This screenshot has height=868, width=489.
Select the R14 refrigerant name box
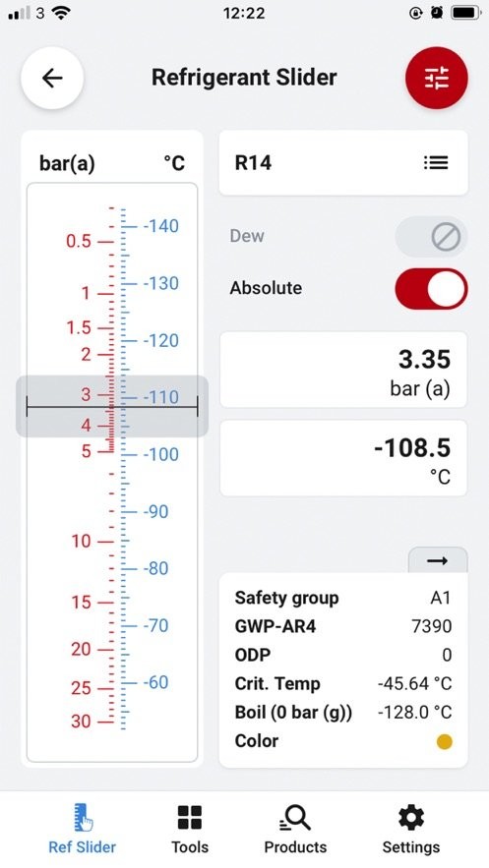[x=343, y=163]
